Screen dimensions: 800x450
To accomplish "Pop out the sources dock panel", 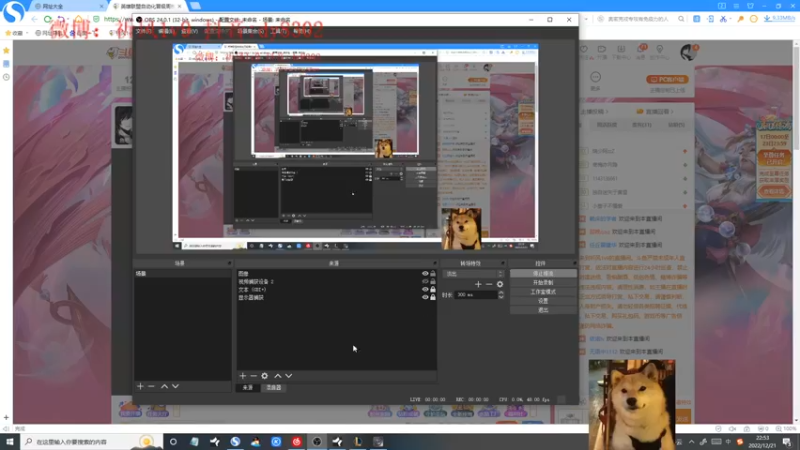I will (435, 263).
